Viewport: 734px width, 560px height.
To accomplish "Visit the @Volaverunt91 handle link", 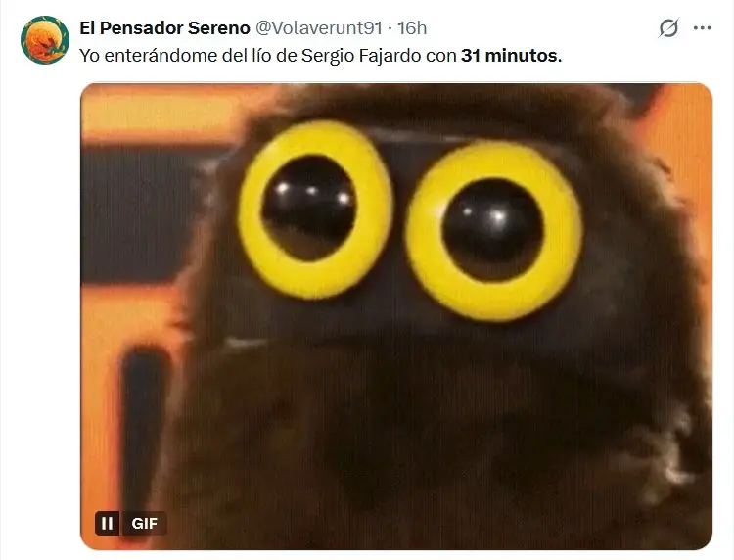I will coord(319,28).
